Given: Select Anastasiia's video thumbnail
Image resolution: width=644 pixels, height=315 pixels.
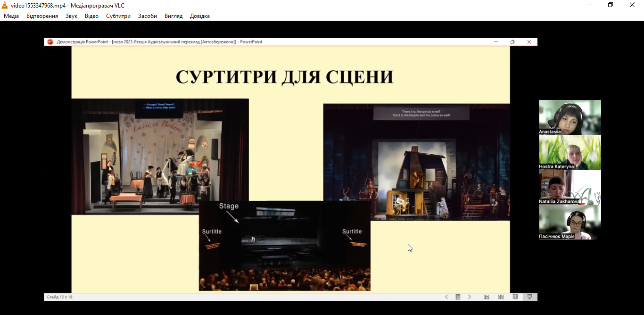Looking at the screenshot, I should [570, 117].
